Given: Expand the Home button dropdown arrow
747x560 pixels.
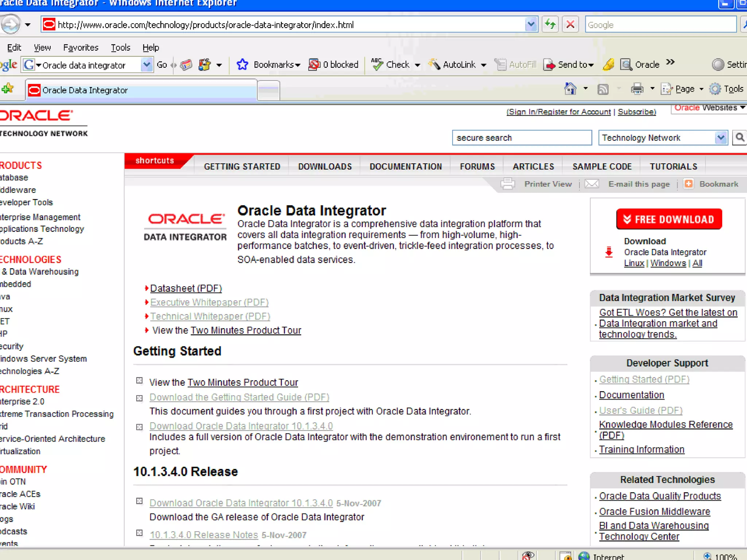Looking at the screenshot, I should [585, 89].
